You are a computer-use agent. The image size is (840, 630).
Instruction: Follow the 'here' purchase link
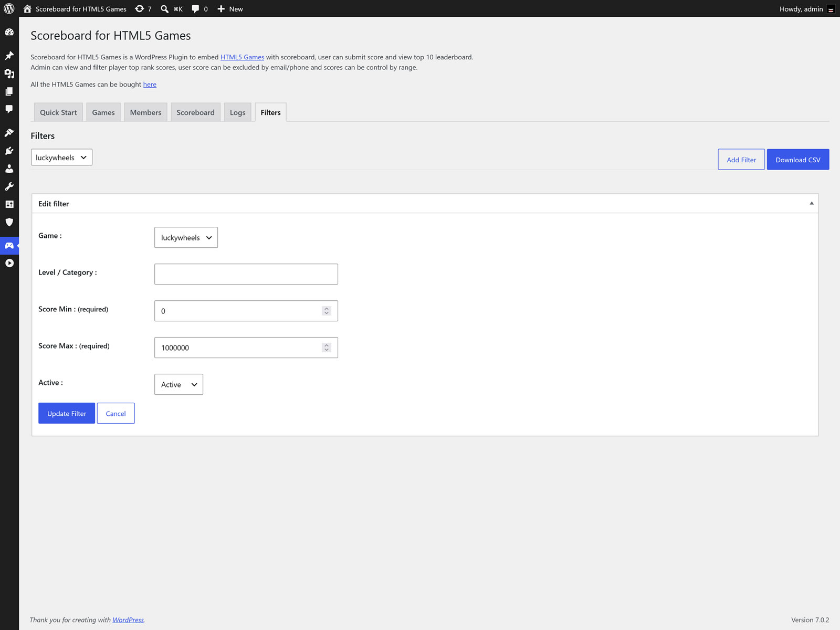(x=150, y=84)
